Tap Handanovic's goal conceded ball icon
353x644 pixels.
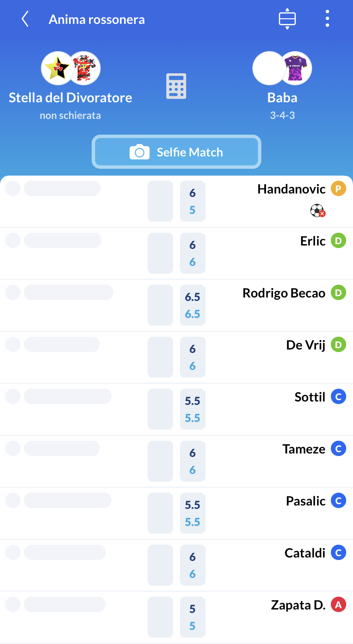point(318,211)
